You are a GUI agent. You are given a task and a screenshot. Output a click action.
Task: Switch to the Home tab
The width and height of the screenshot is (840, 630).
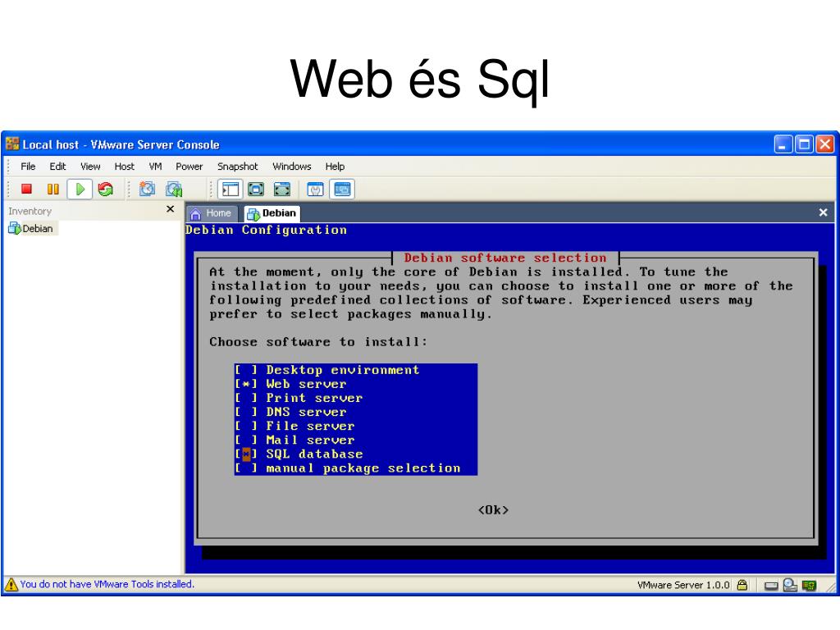pos(212,213)
